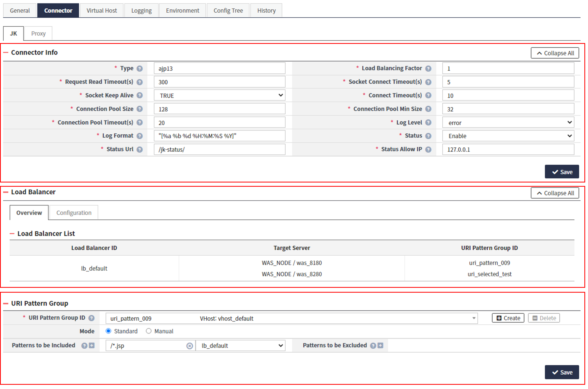Select the Standard mode radio button

108,331
